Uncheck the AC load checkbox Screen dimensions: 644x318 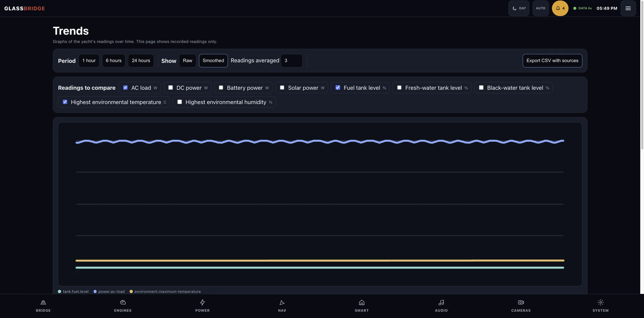[125, 87]
